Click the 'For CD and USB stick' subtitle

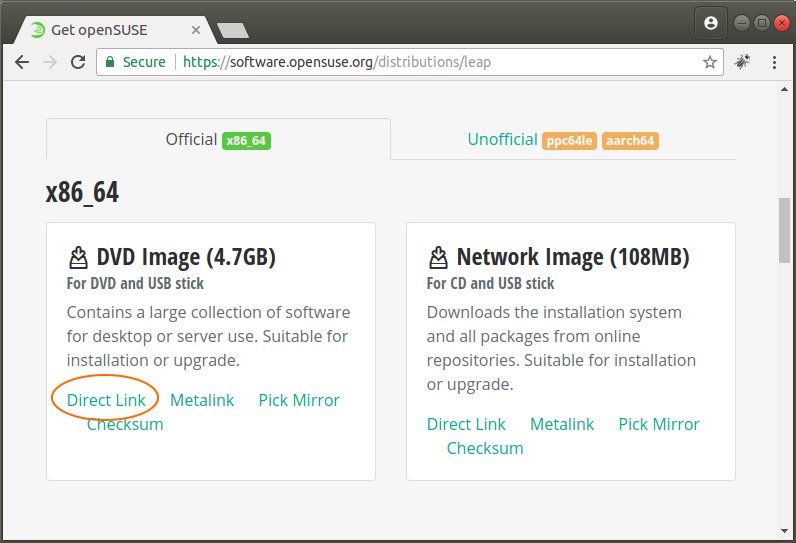490,283
